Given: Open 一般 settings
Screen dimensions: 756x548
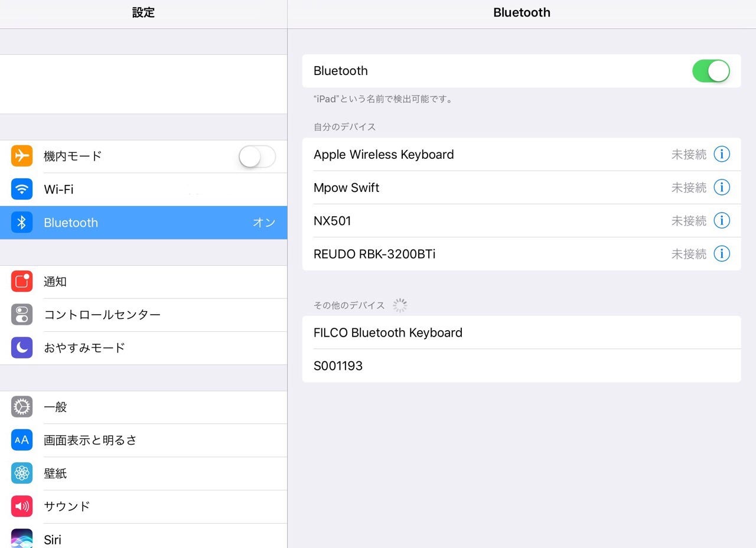Looking at the screenshot, I should coord(144,407).
